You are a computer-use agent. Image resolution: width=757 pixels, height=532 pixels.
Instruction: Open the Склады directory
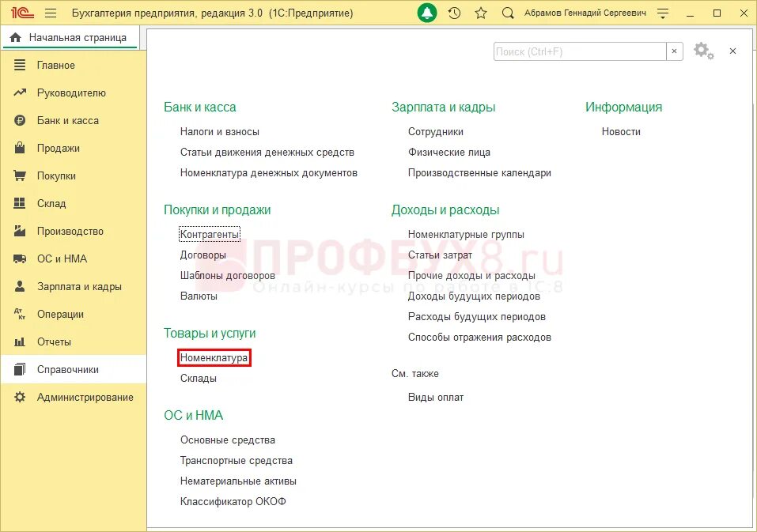(199, 378)
